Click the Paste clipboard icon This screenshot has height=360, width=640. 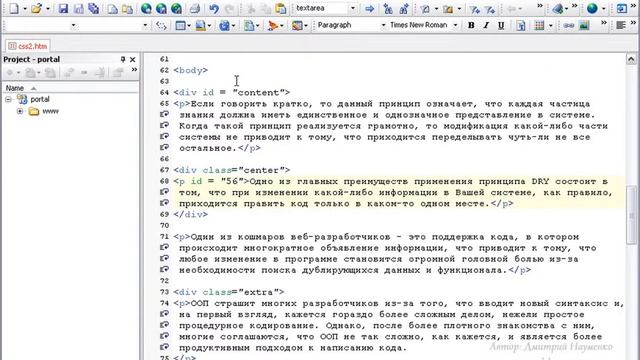(280, 8)
